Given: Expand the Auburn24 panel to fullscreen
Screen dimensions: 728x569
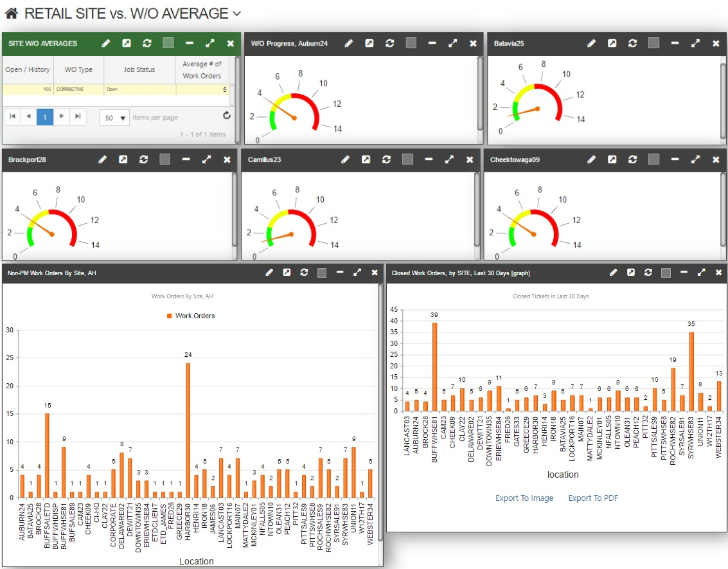Looking at the screenshot, I should coord(453,43).
